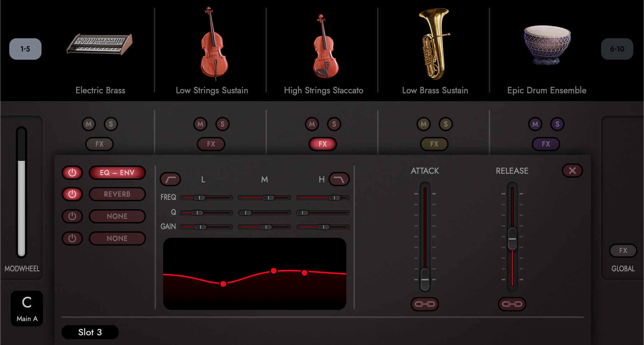Solo the High Strings Staccato channel

pyautogui.click(x=334, y=124)
